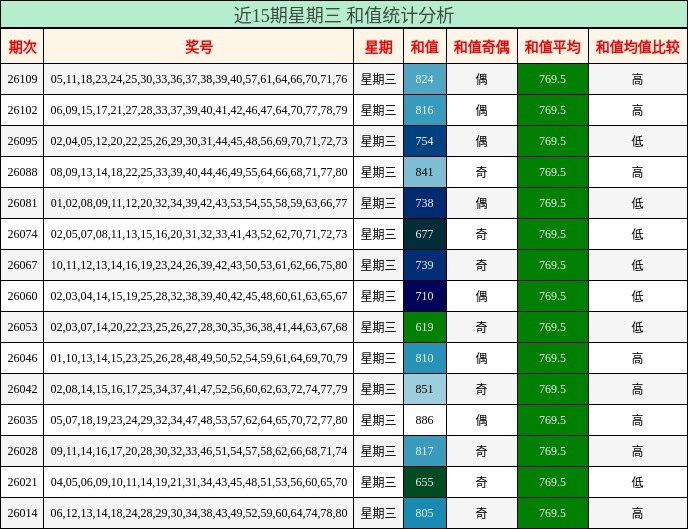
Task: Select sum value 739 cell
Action: coord(425,265)
